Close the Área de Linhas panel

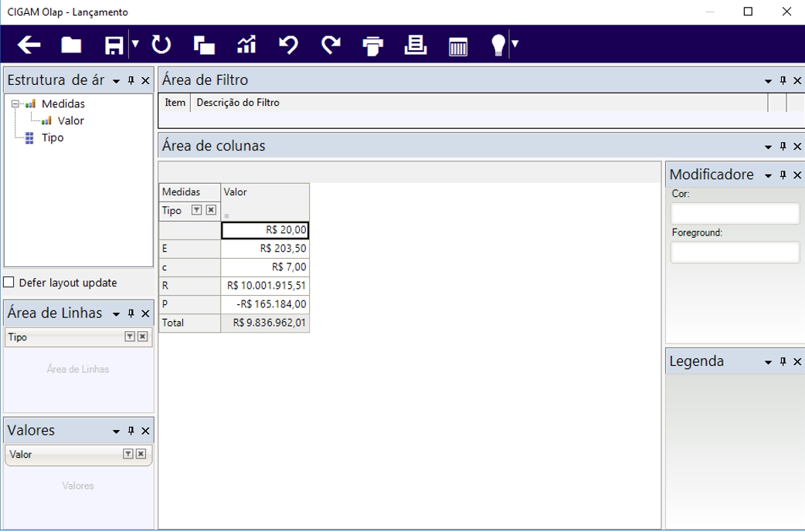pyautogui.click(x=145, y=313)
